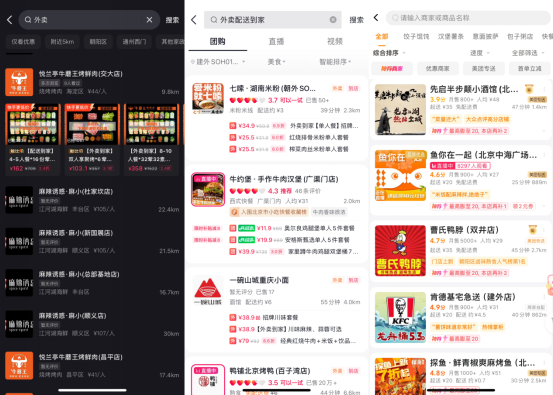Open 先启半步颠小酒馆 store image
Screen dimensions: 553x395
(400, 110)
